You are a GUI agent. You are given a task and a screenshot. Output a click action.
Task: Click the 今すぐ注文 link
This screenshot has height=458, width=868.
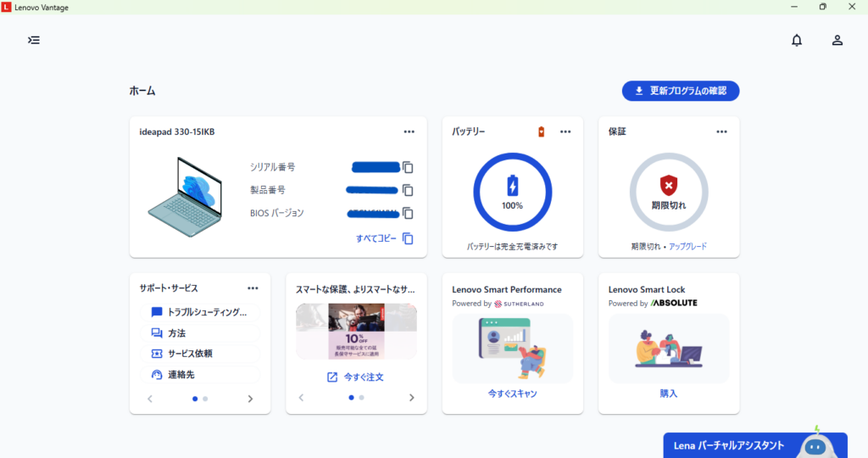[355, 377]
